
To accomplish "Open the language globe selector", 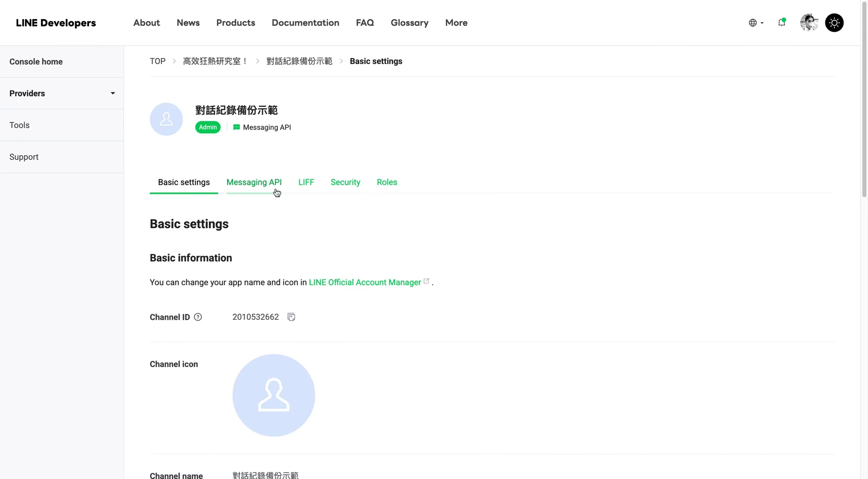I will click(756, 23).
